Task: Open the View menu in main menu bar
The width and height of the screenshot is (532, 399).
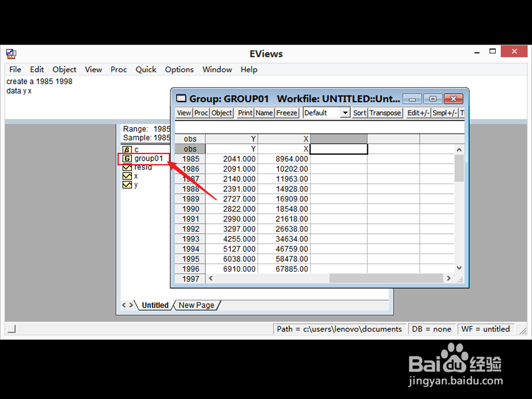Action: [94, 70]
